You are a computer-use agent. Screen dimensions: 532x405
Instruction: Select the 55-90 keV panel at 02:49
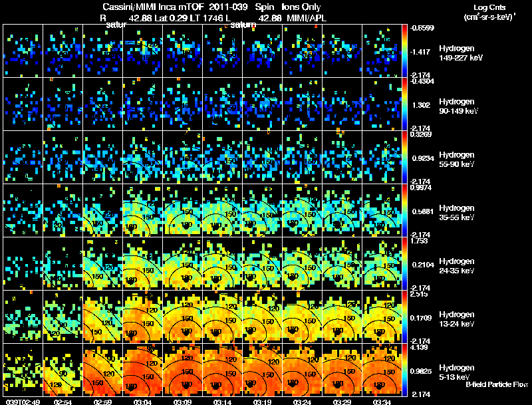(x=23, y=158)
